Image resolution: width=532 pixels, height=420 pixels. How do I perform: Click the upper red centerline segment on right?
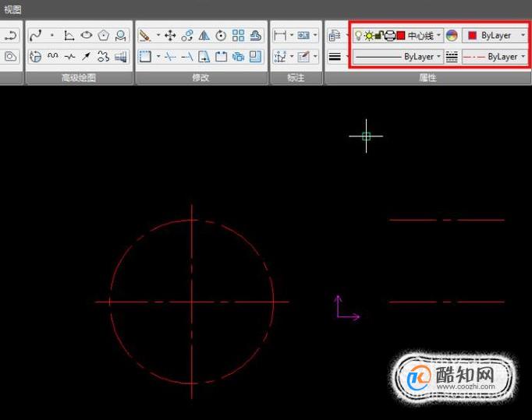tap(447, 220)
